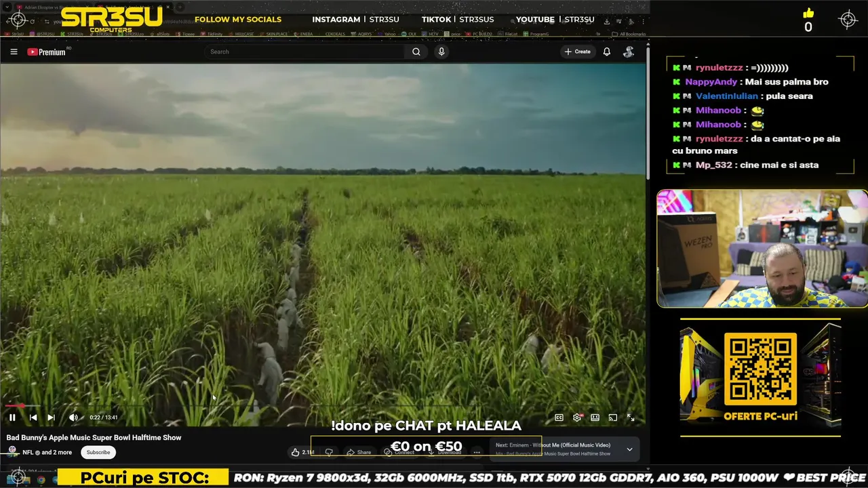The height and width of the screenshot is (488, 868).
Task: Open the account avatar menu
Action: 629,52
